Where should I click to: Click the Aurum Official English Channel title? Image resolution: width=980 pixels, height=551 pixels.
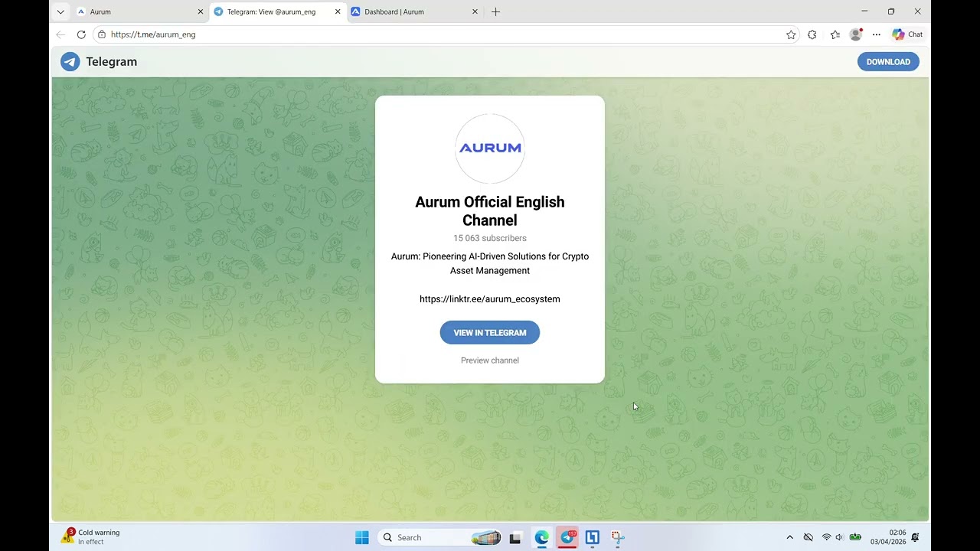click(x=490, y=211)
